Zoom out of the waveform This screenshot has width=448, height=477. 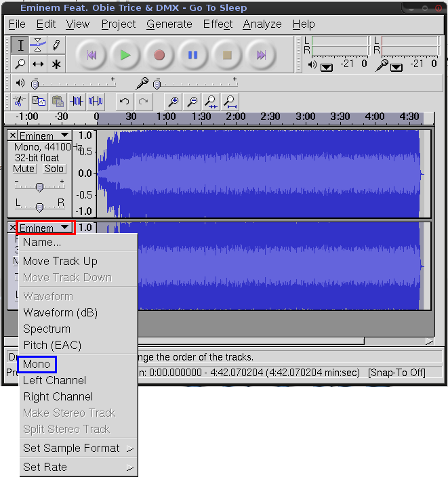pyautogui.click(x=192, y=102)
